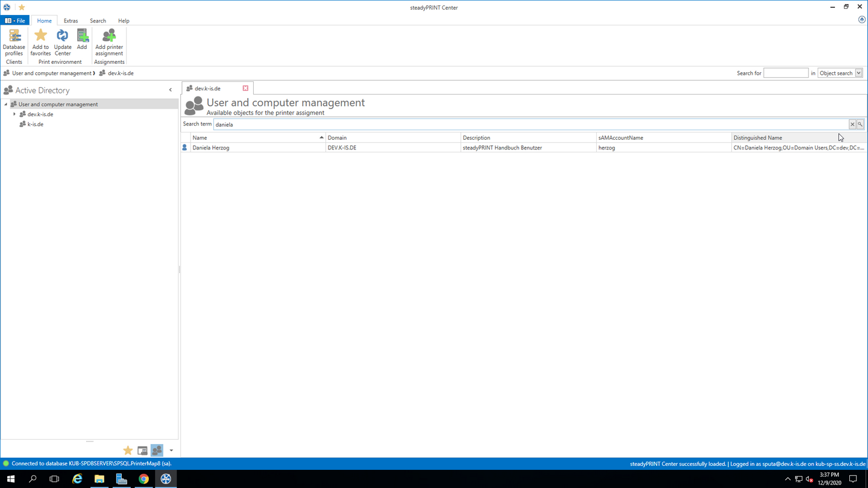The height and width of the screenshot is (488, 868).
Task: Click the Search term field containing daniela
Action: tap(530, 124)
